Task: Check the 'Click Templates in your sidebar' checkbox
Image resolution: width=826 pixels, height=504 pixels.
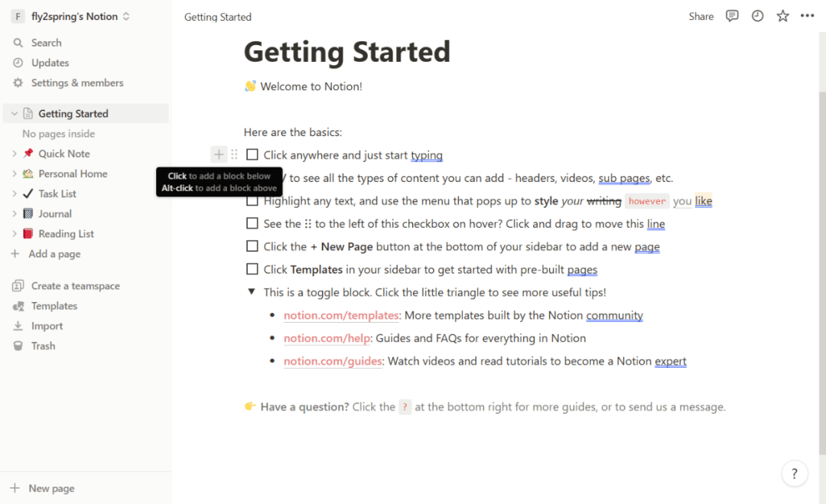Action: pyautogui.click(x=252, y=269)
